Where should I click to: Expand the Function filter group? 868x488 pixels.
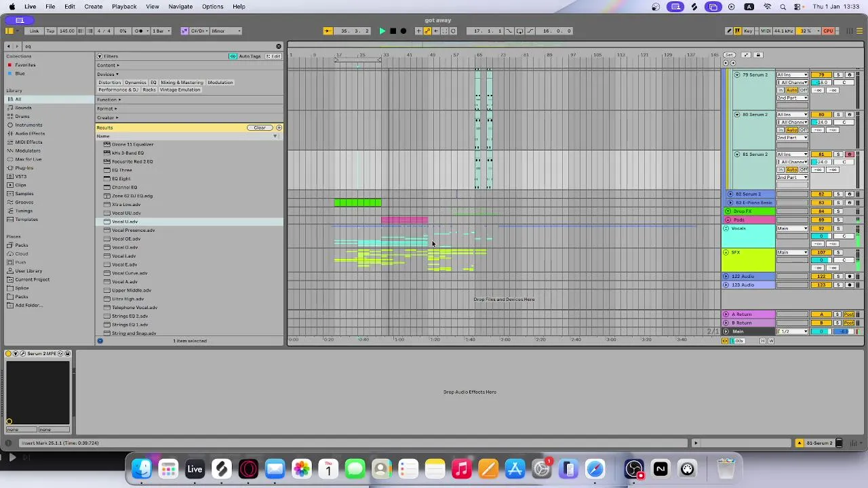[108, 100]
